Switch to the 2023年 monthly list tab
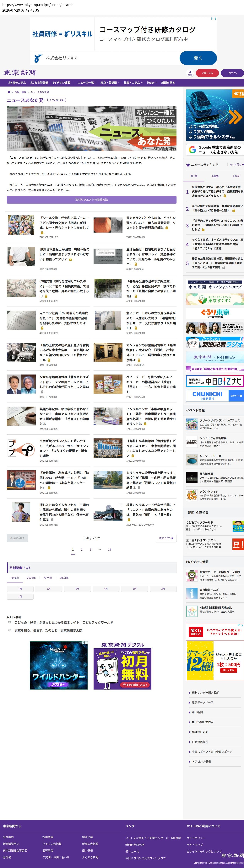The image size is (244, 868). [x=64, y=578]
